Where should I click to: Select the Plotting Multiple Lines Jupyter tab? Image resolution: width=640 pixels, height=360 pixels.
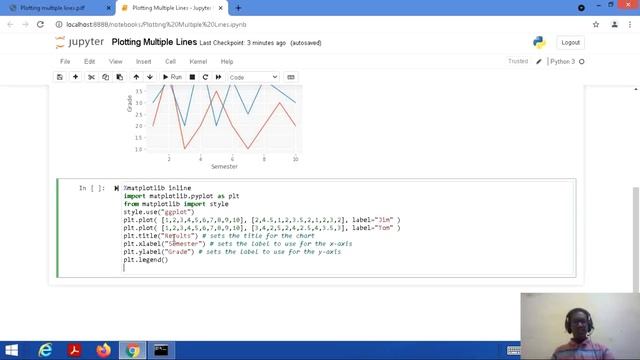coord(171,8)
